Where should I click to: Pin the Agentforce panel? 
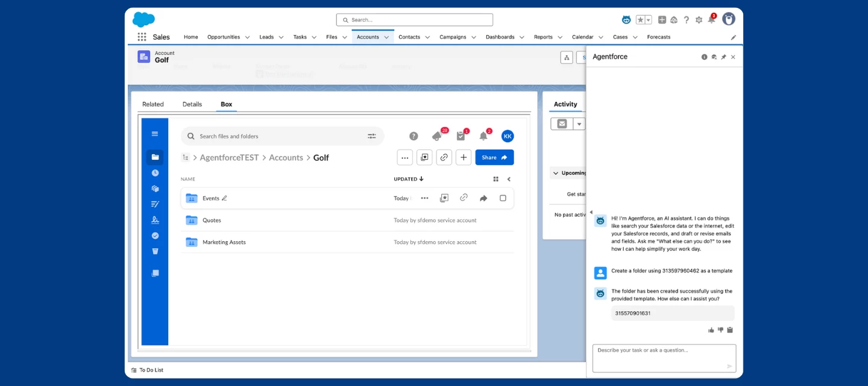(x=723, y=57)
